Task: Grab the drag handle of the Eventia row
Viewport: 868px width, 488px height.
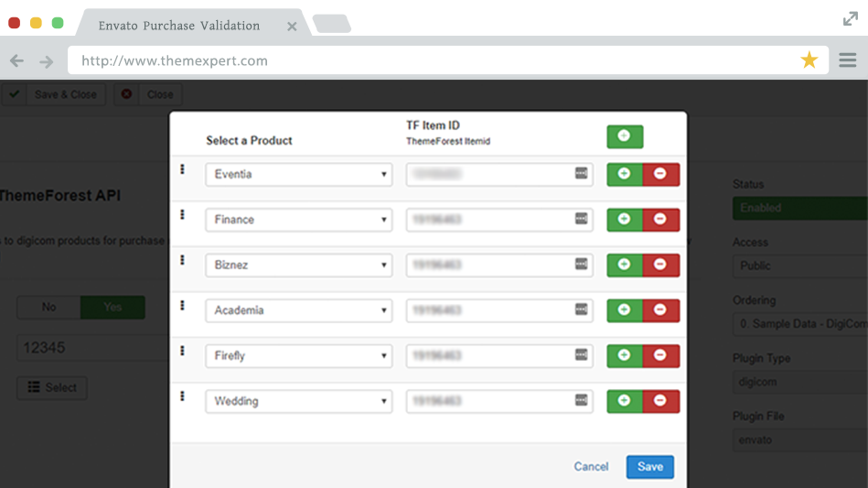Action: tap(182, 169)
